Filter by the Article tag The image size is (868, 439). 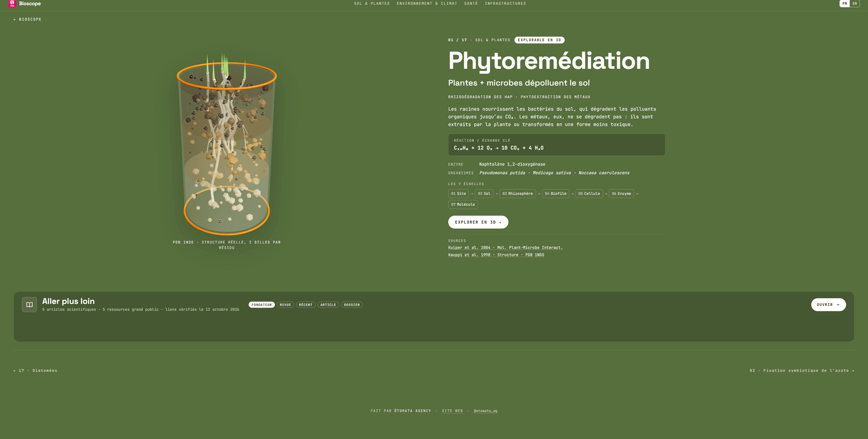(x=328, y=305)
